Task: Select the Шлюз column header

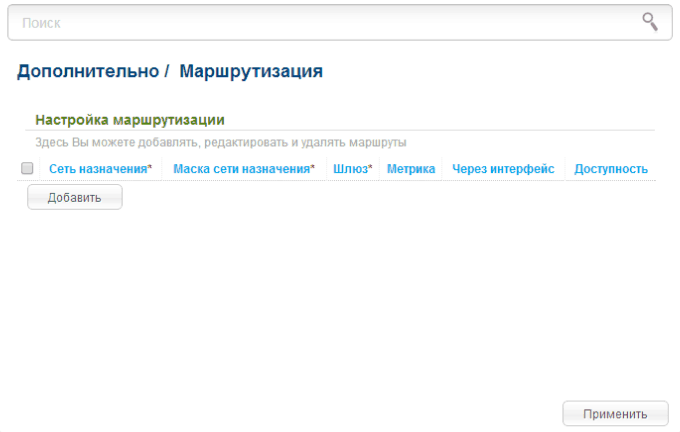Action: click(350, 169)
